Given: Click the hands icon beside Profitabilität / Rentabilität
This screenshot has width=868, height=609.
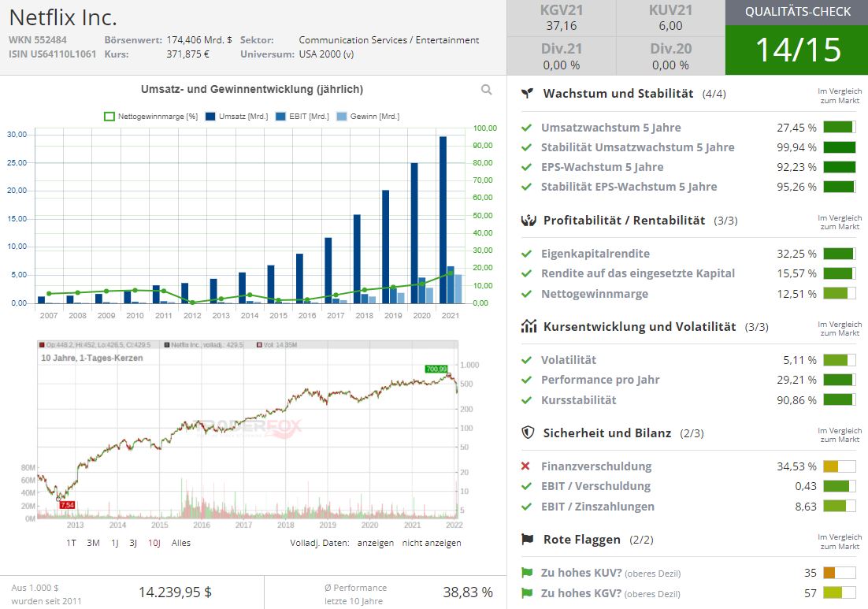Looking at the screenshot, I should pos(528,221).
